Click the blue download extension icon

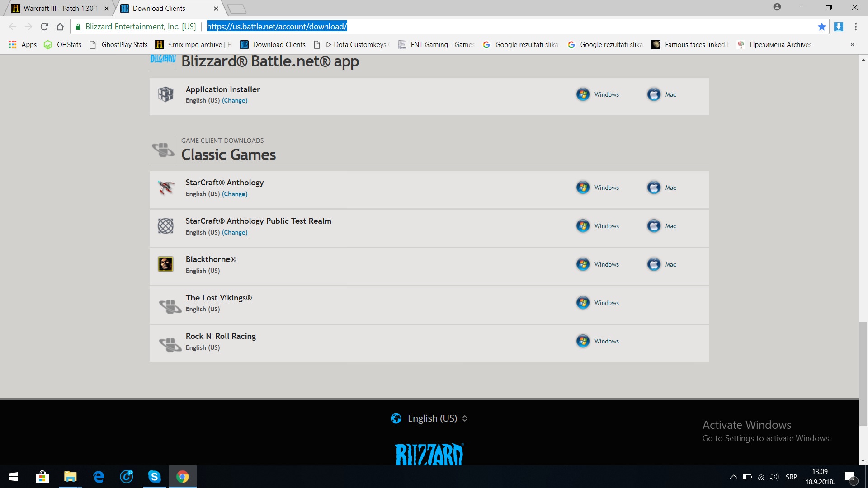click(x=839, y=27)
